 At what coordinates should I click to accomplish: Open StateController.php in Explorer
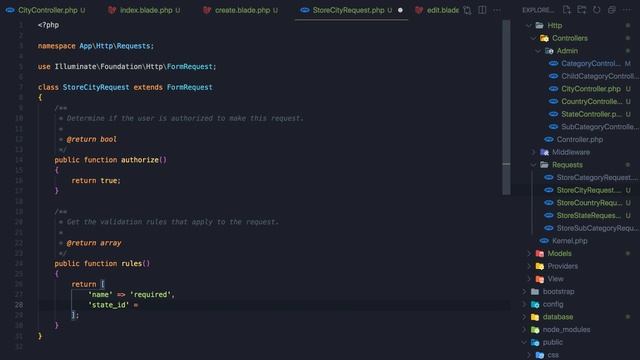pyautogui.click(x=591, y=114)
